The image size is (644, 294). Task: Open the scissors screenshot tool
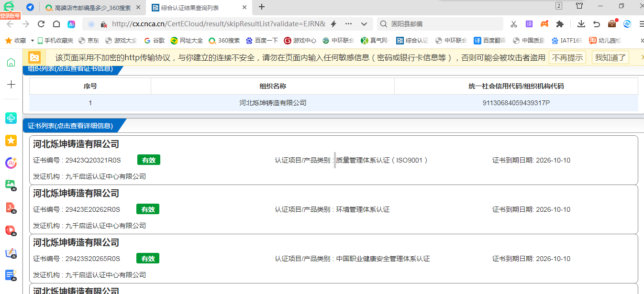514,24
